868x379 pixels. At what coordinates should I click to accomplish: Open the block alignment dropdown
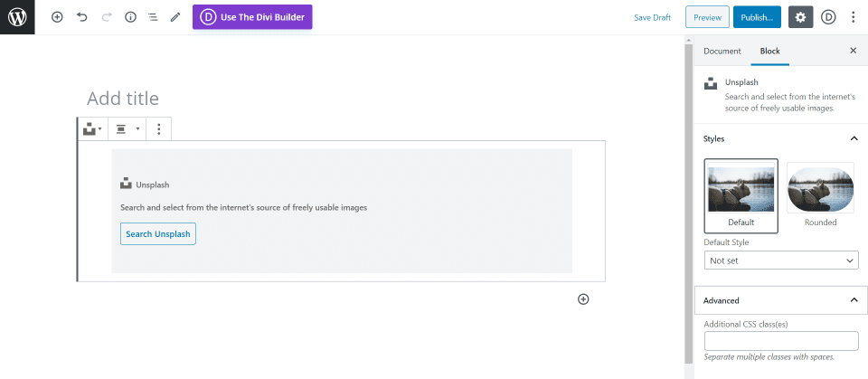point(127,129)
